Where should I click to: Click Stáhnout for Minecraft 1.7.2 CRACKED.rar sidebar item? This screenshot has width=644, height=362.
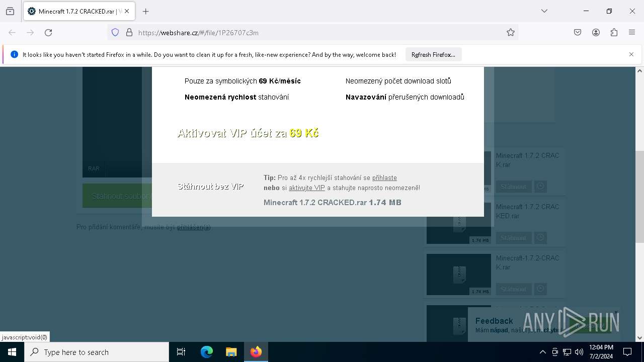pos(513,238)
